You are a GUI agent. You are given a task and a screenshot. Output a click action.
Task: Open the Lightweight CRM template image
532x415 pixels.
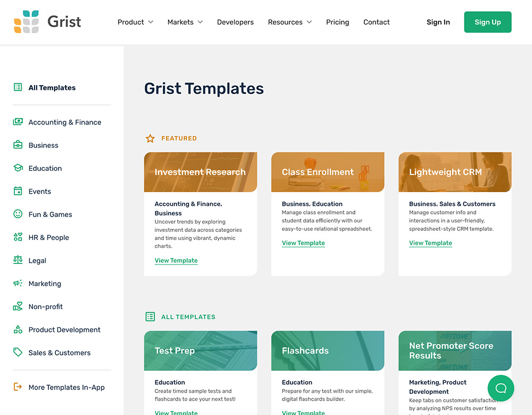click(455, 172)
